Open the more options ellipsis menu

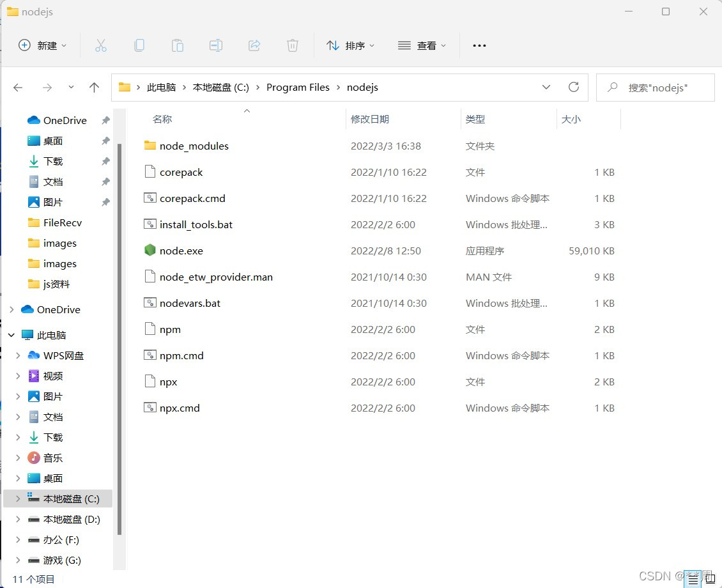pos(479,45)
